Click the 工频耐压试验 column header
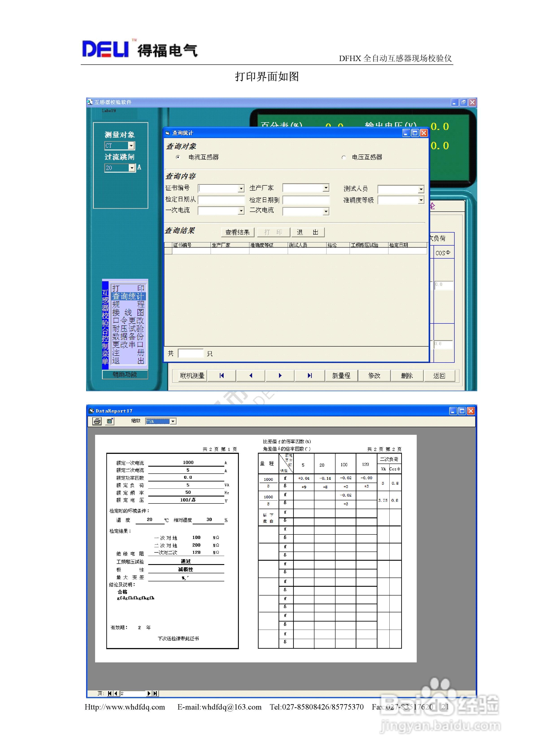 (x=369, y=245)
